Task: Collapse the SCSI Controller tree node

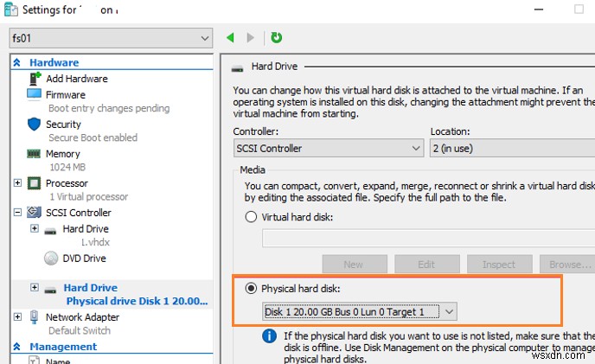Action: (x=17, y=212)
